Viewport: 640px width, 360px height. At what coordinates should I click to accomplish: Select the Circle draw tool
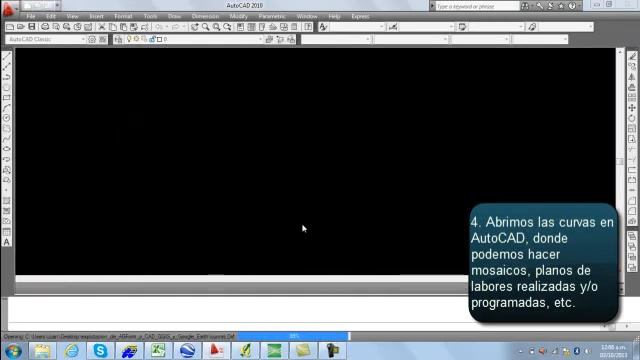tap(7, 118)
